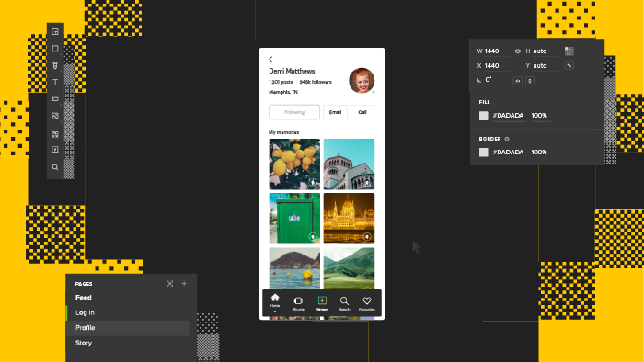
Task: Edit the Border opacity percentage
Action: click(540, 153)
